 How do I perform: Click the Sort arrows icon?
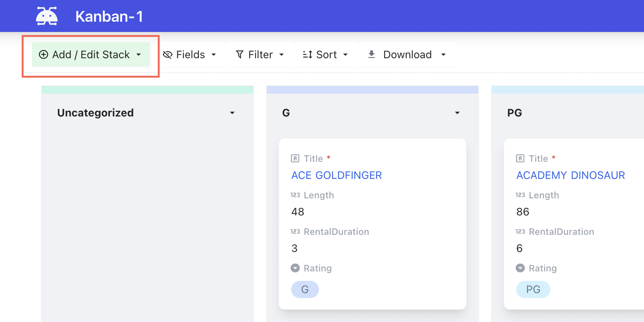pyautogui.click(x=307, y=54)
